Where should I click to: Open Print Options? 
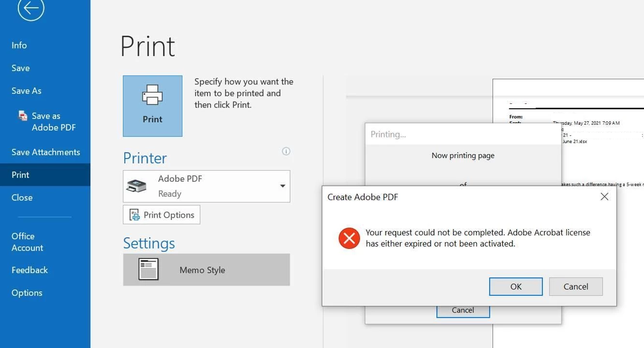click(161, 215)
